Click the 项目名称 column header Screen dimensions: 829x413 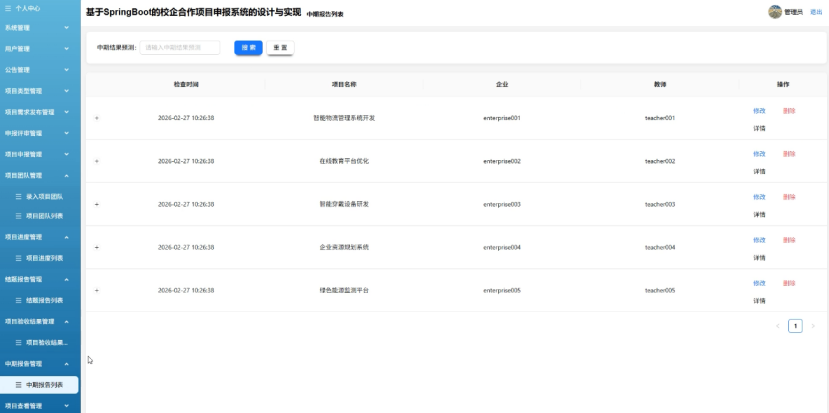click(344, 85)
